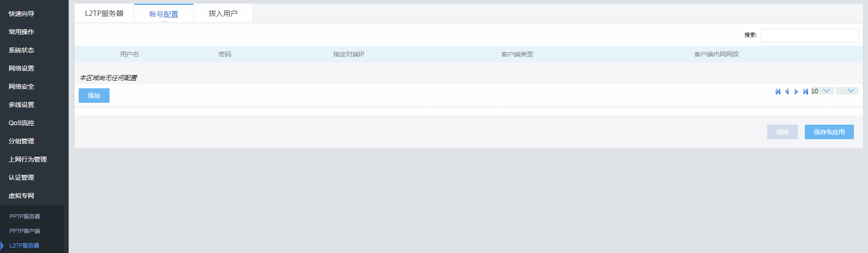Switch to the L2TP服务器 tab
868x253 pixels.
[x=104, y=14]
